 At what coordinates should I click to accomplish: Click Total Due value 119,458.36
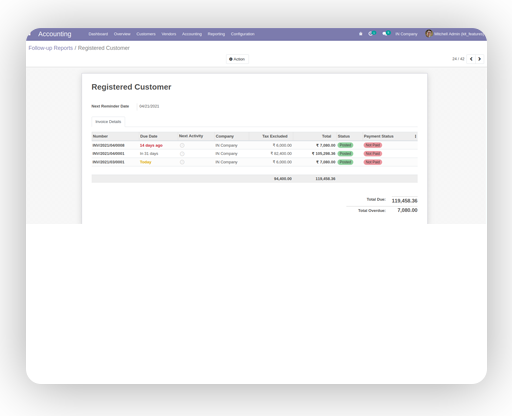[404, 201]
